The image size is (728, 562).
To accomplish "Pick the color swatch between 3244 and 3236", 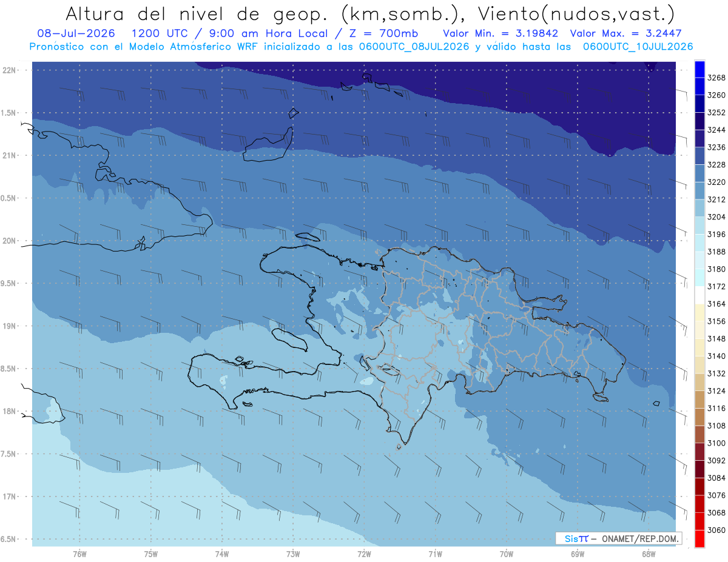I will (x=699, y=139).
